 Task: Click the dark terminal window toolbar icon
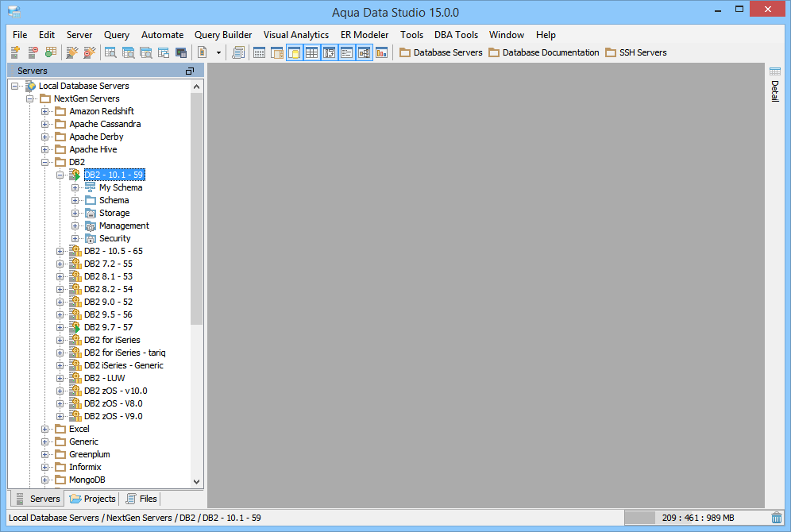click(181, 52)
